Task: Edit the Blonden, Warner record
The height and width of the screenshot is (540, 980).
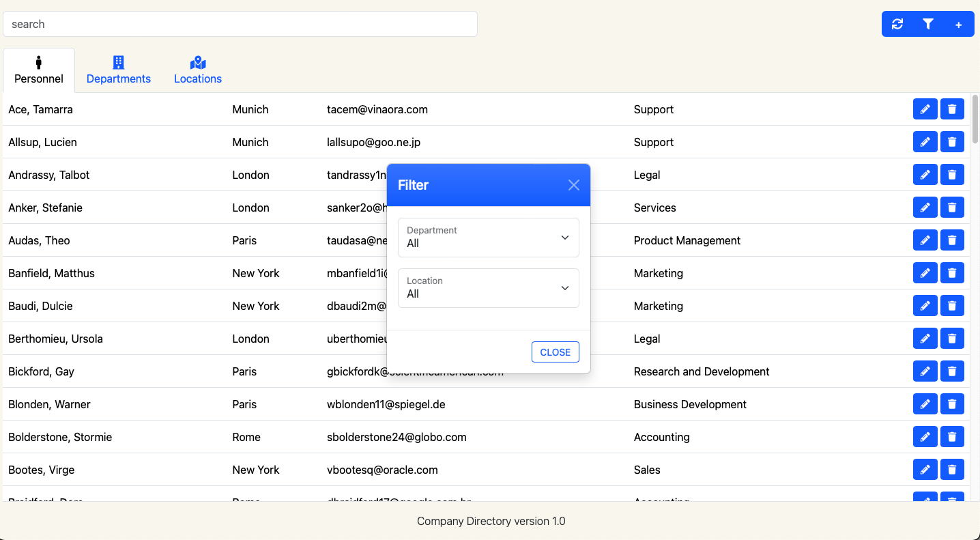Action: tap(925, 404)
